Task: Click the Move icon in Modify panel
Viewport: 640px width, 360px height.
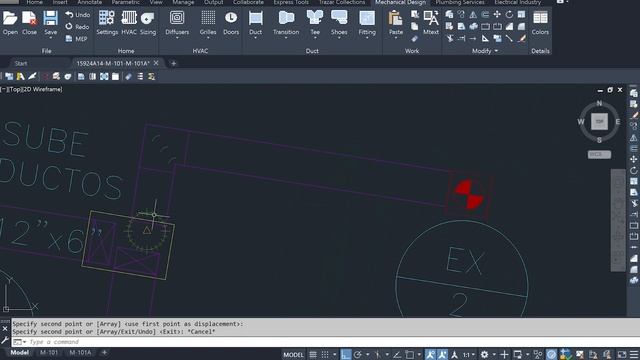Action: point(497,14)
